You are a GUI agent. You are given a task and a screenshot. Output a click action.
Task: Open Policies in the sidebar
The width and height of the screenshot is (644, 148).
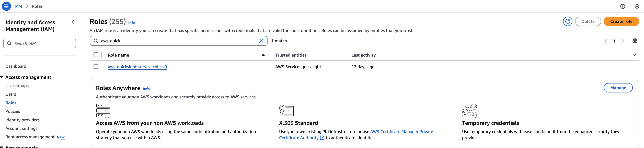(13, 111)
